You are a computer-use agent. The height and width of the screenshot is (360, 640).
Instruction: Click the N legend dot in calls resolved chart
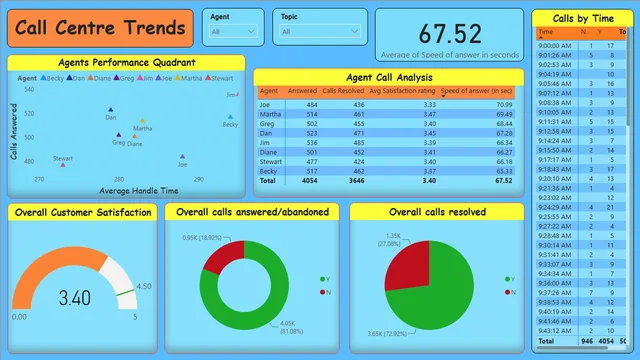(x=507, y=292)
